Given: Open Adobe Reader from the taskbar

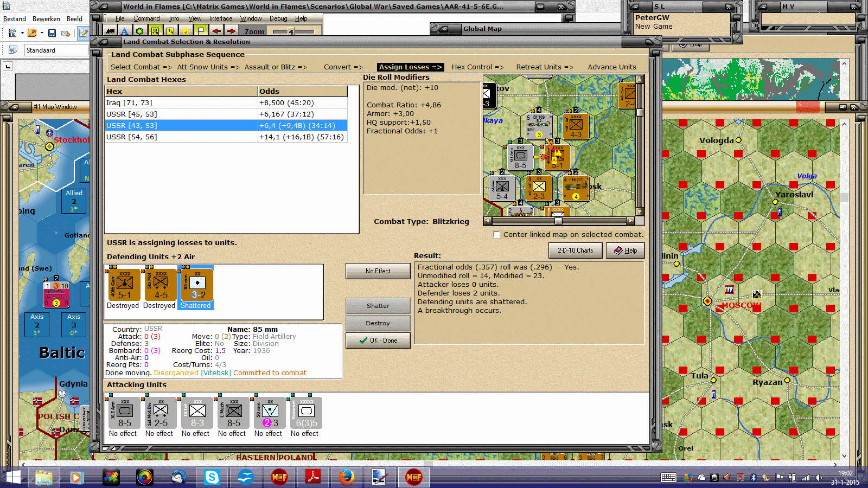Looking at the screenshot, I should pos(313,477).
